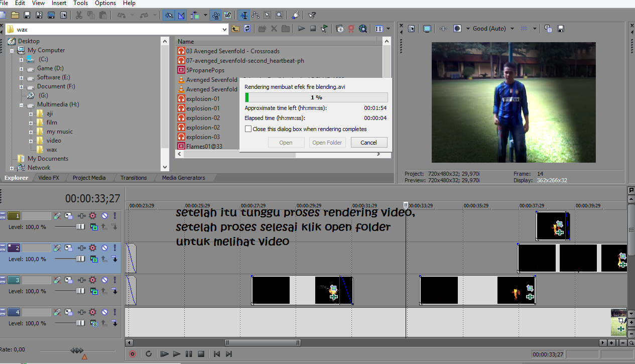Image resolution: width=635 pixels, height=364 pixels.
Task: Click the playback Rate scrub slider
Action: (x=77, y=350)
